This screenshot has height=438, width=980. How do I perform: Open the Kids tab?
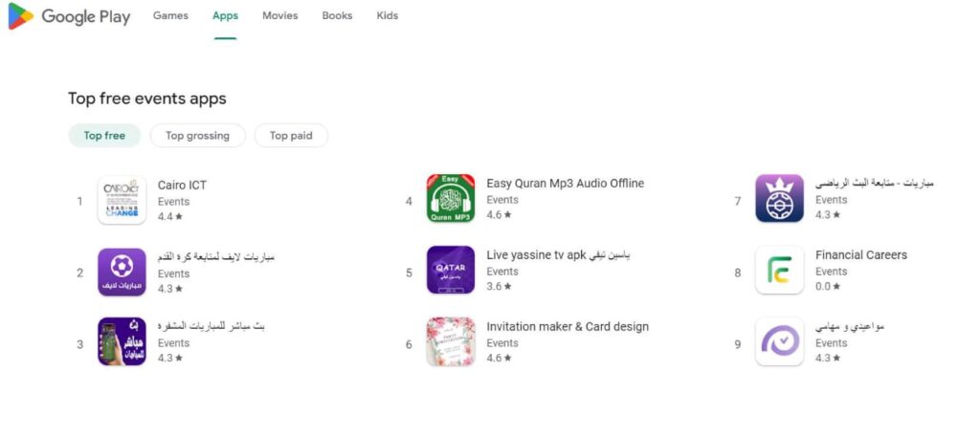pyautogui.click(x=388, y=16)
